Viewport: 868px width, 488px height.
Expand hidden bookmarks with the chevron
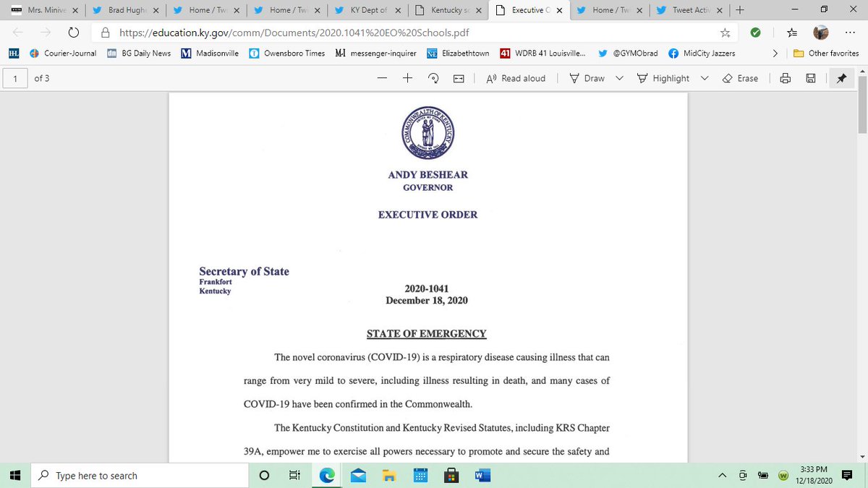775,53
